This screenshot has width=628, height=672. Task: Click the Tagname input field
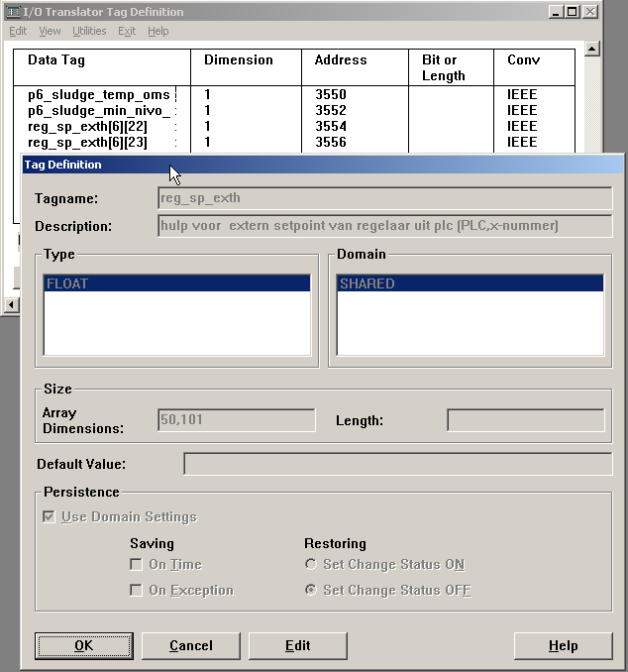coord(383,197)
